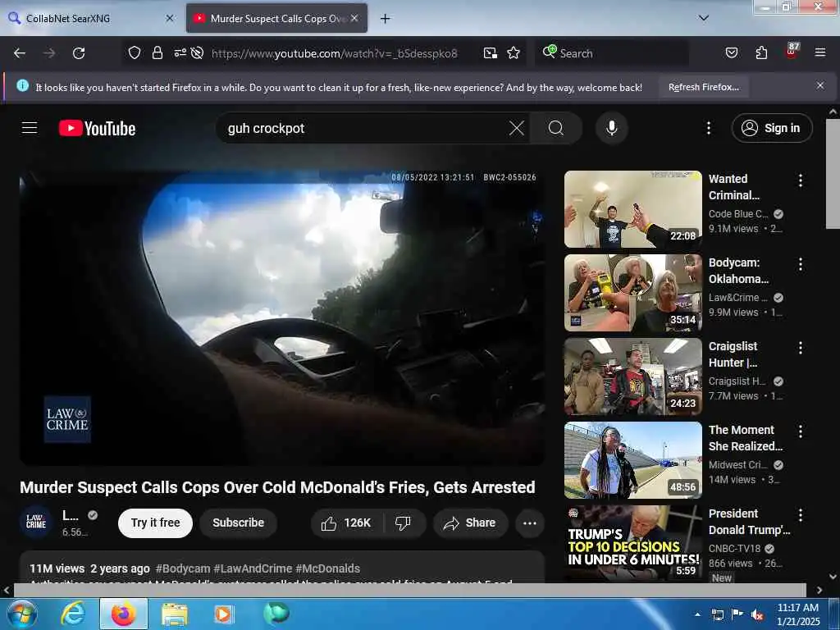Open the Wanted Criminal video thumbnail
Viewport: 840px width, 630px height.
pos(632,209)
